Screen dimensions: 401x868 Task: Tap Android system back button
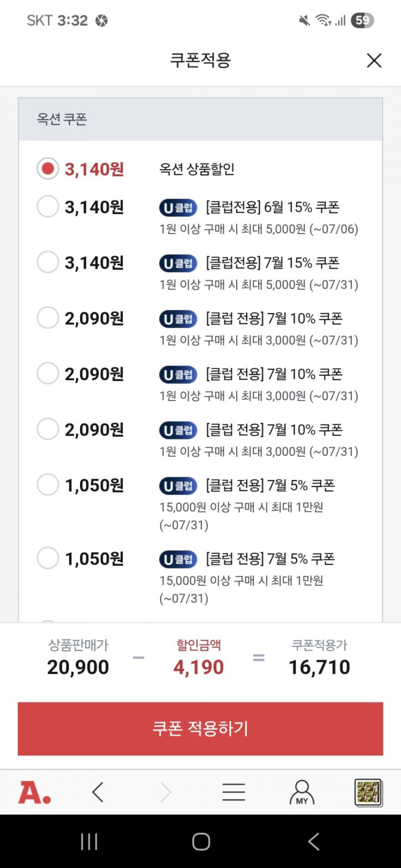(314, 841)
